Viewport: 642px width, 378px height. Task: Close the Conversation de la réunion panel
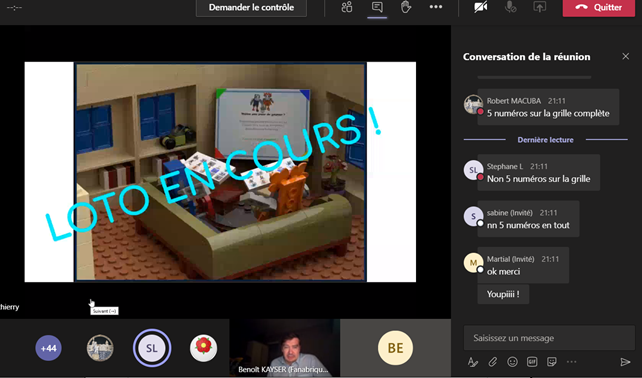click(x=626, y=57)
